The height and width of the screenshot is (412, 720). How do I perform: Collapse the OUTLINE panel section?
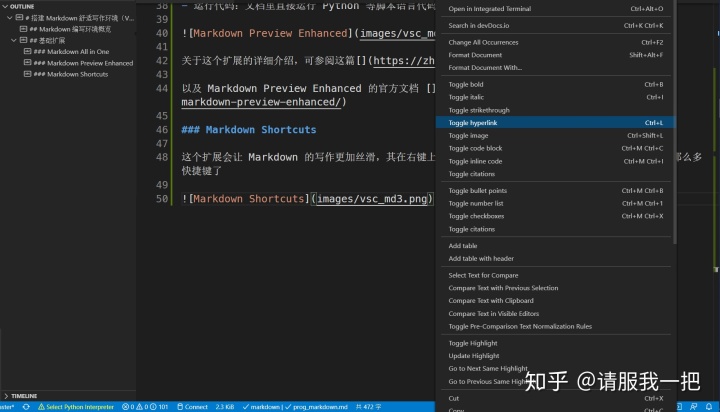tap(5, 6)
